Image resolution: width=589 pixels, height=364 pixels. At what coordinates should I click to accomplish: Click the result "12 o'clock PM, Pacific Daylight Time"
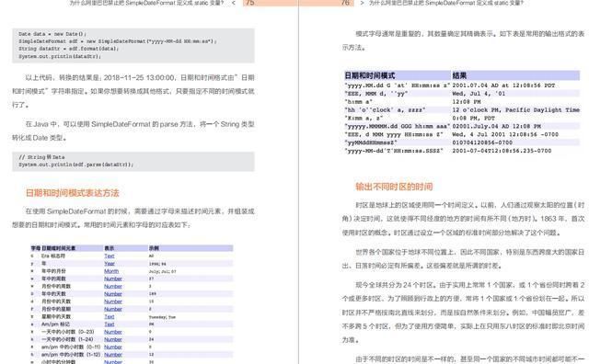515,110
